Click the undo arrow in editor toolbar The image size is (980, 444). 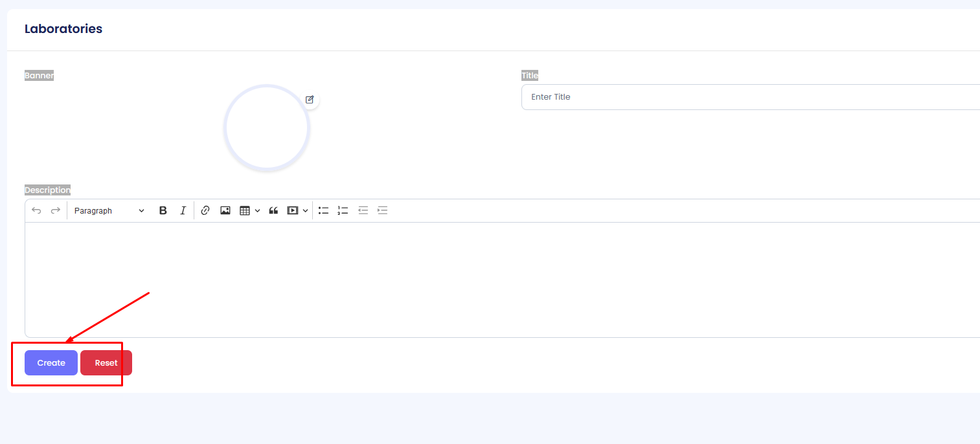point(36,210)
